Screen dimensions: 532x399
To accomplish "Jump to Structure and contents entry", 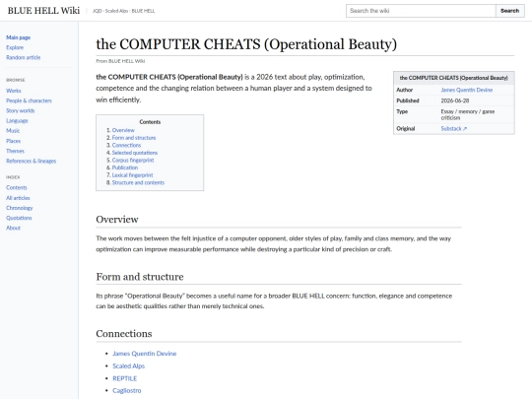I will (138, 182).
